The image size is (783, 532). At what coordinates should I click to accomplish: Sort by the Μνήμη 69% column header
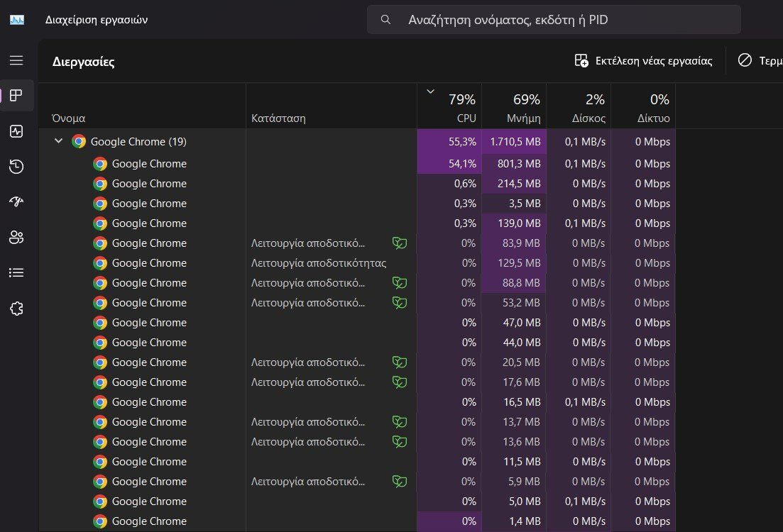pos(514,106)
